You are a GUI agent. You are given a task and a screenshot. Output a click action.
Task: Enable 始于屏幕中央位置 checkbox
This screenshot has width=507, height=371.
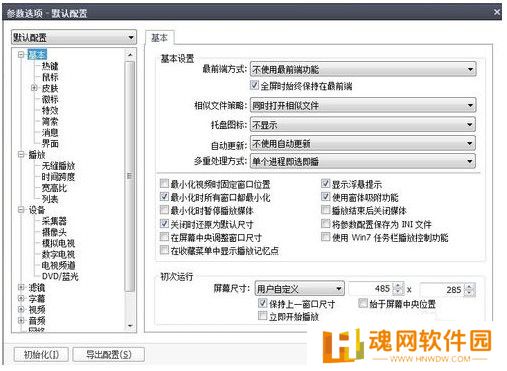click(363, 303)
